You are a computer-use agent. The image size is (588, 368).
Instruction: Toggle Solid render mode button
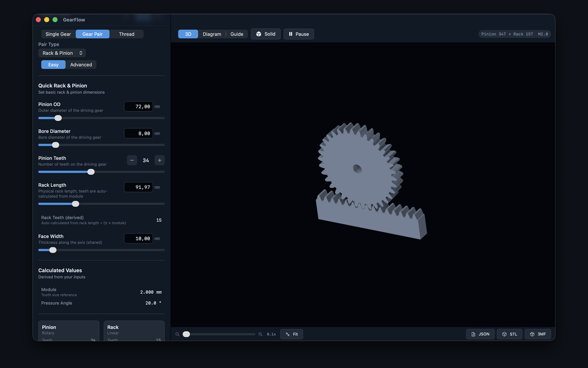(266, 34)
